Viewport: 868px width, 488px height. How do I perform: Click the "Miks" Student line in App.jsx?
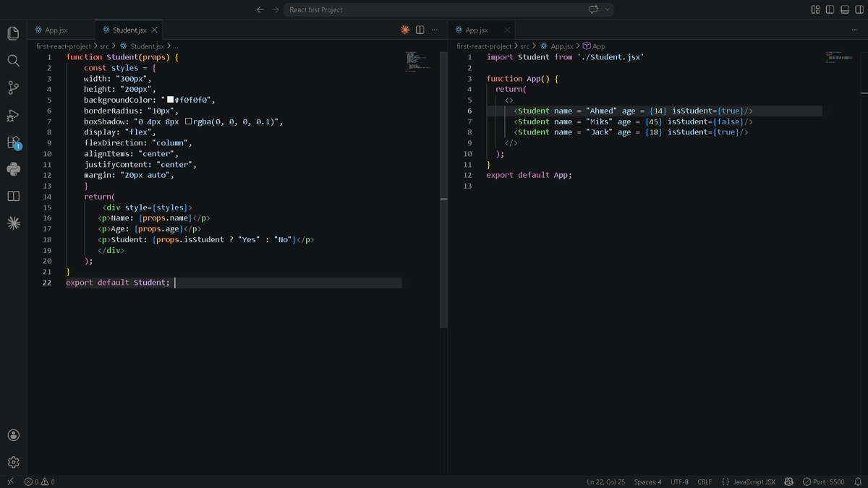click(x=633, y=121)
